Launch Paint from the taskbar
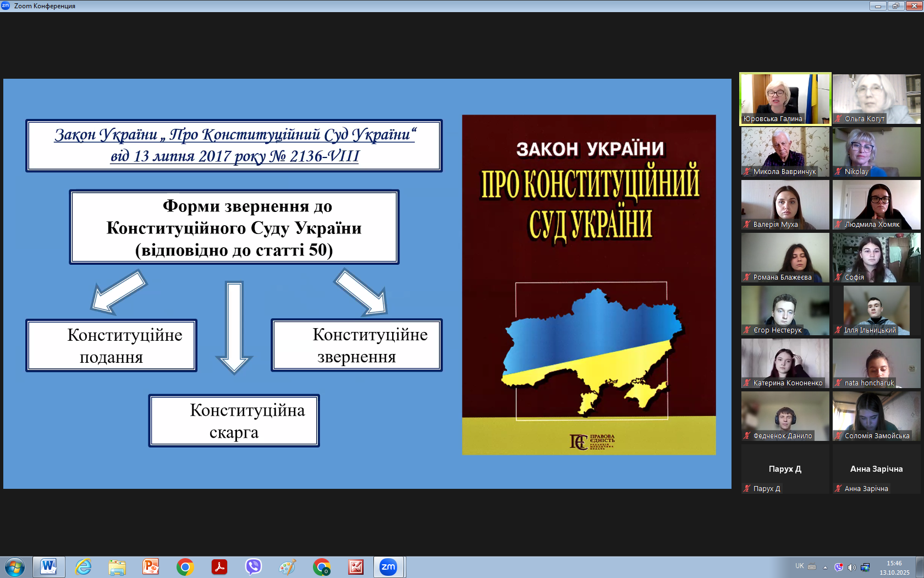The image size is (924, 578). point(287,566)
